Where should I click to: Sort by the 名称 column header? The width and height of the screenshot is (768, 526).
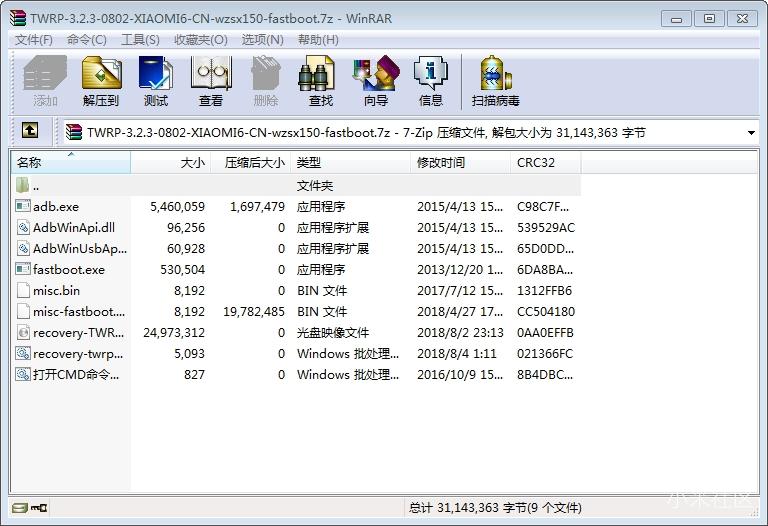[x=71, y=163]
